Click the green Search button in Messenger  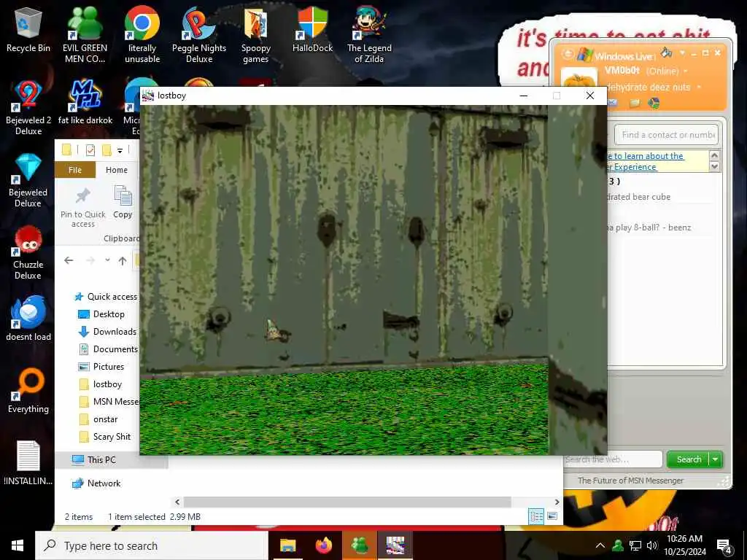coord(689,459)
